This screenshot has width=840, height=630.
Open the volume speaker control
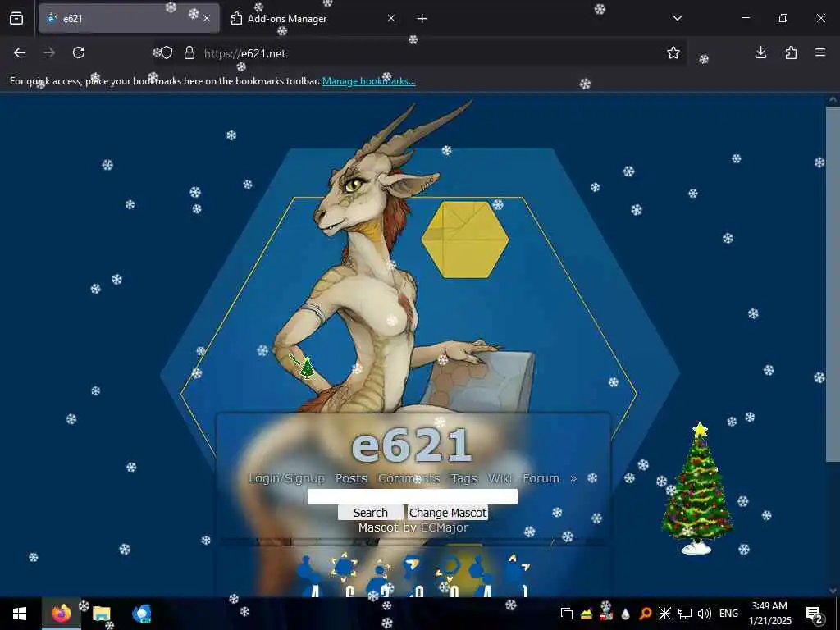705,614
